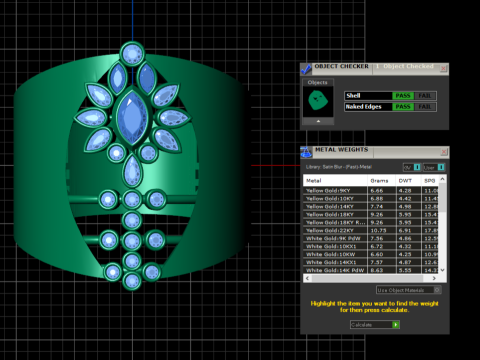Click the 4.28 DWT value

(405, 191)
